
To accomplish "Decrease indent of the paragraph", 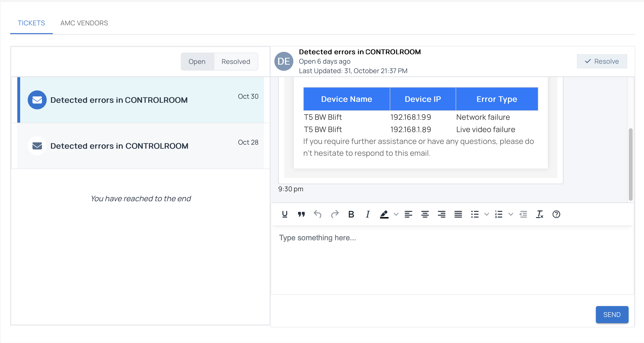I will point(523,214).
